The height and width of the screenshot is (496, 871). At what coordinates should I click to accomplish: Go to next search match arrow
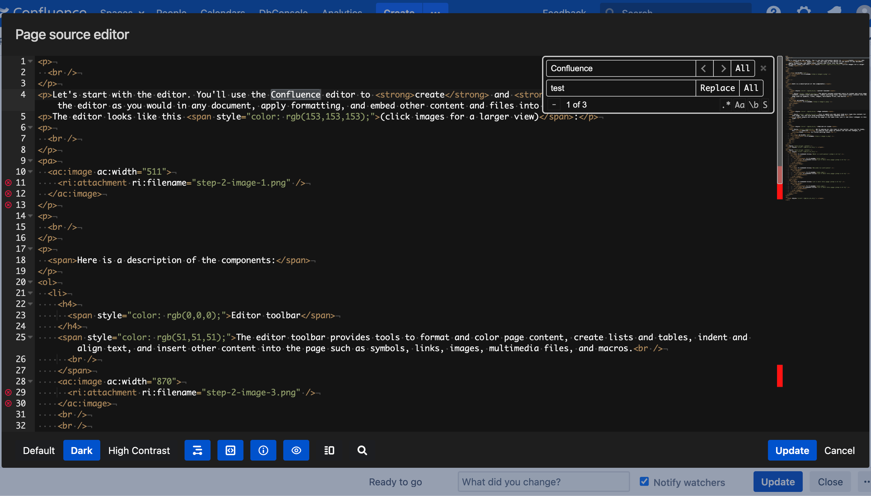click(x=722, y=68)
